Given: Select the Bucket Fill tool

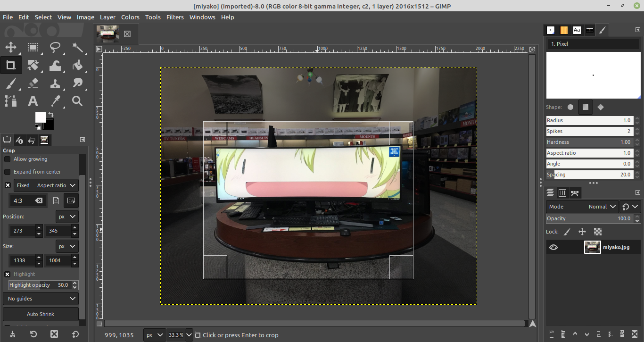Looking at the screenshot, I should tap(77, 65).
